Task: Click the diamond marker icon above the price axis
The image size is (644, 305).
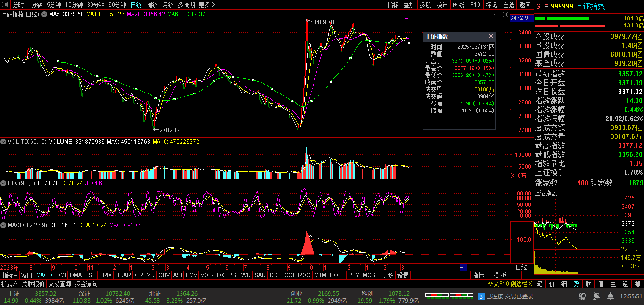Action: [497, 14]
